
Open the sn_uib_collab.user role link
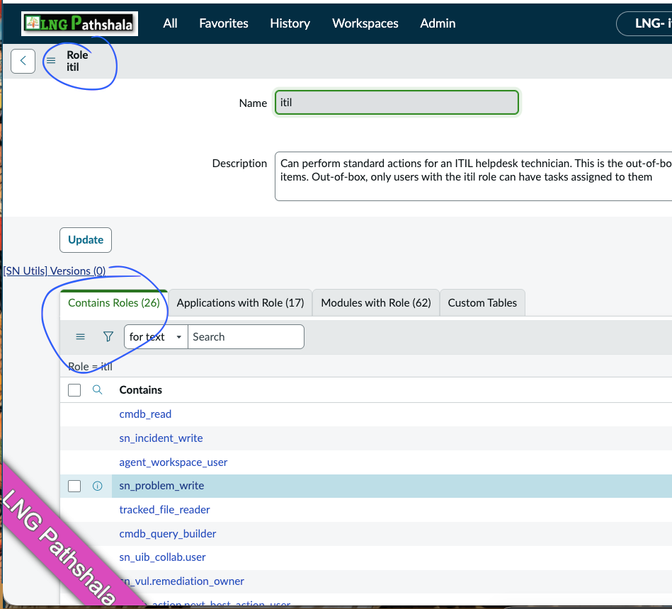click(162, 557)
